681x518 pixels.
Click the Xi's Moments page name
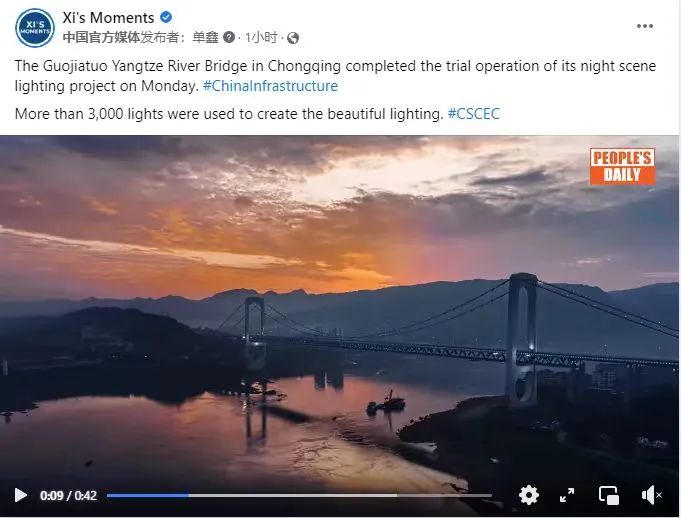[x=108, y=18]
